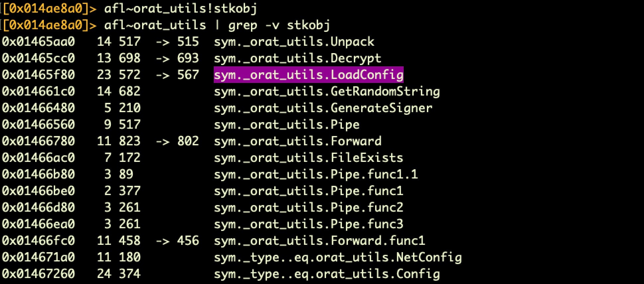Click the sym._orat_utils.Pipe.func3 symbol
644x284 pixels.
pyautogui.click(x=308, y=224)
